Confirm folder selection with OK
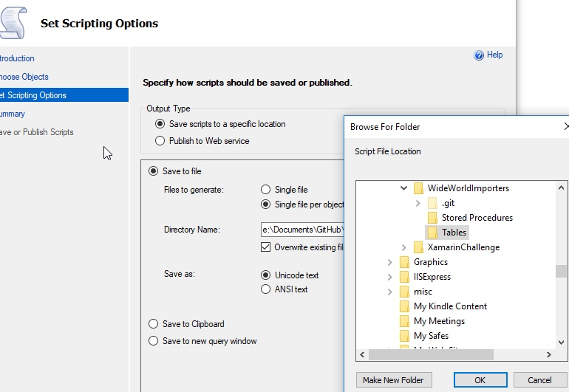 [480, 380]
